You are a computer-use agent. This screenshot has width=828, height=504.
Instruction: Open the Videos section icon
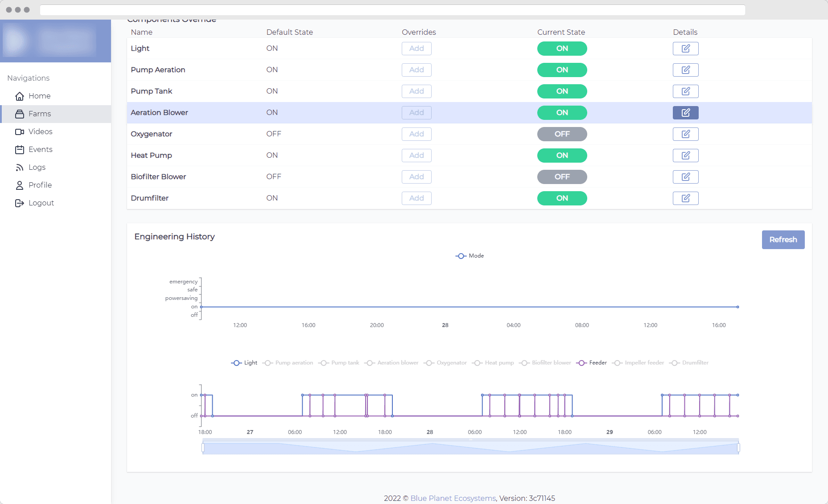20,131
